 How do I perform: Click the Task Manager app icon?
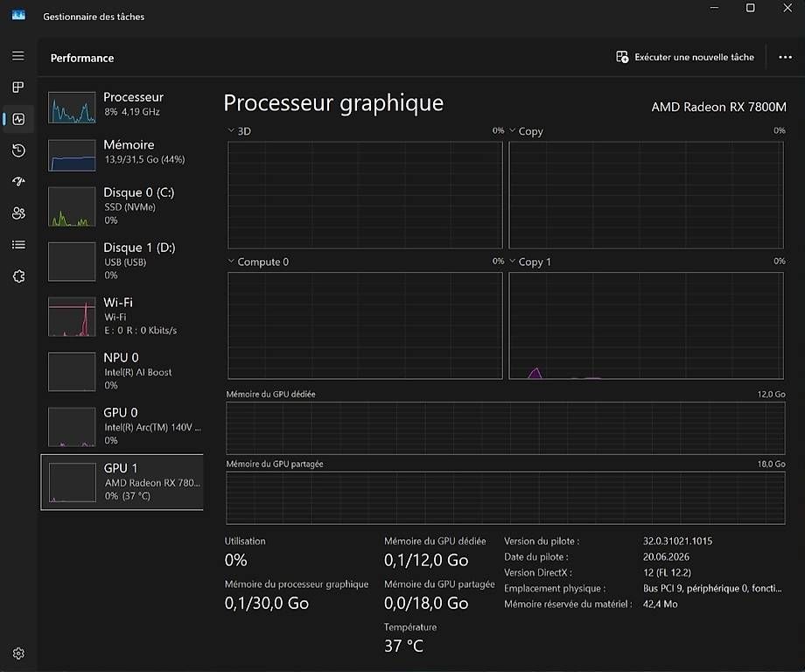pyautogui.click(x=18, y=15)
